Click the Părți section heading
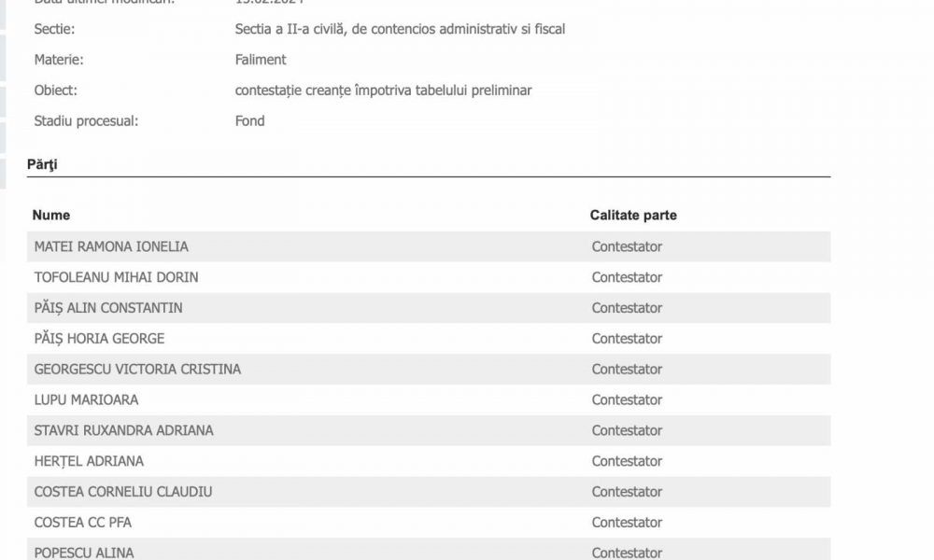934x560 pixels. [x=42, y=164]
